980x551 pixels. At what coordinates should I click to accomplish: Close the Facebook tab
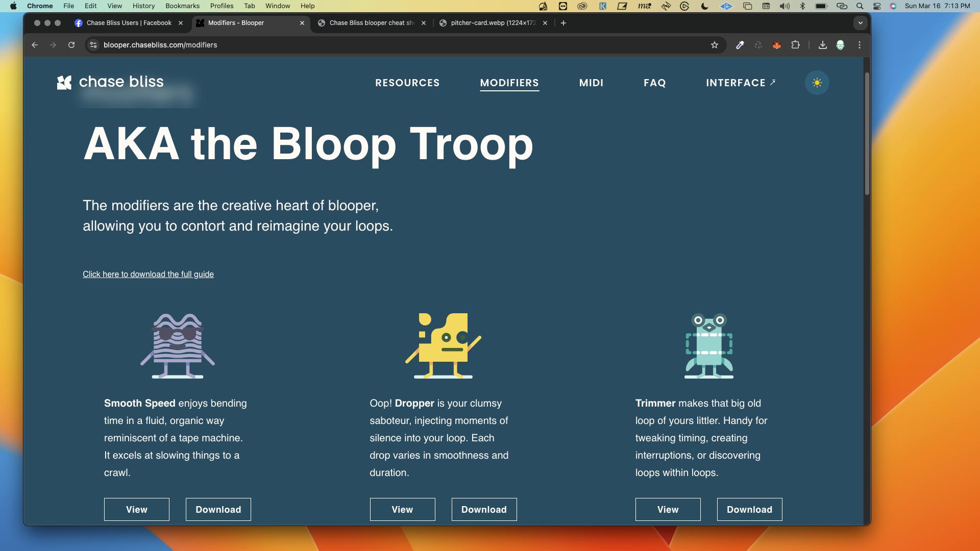click(x=180, y=23)
